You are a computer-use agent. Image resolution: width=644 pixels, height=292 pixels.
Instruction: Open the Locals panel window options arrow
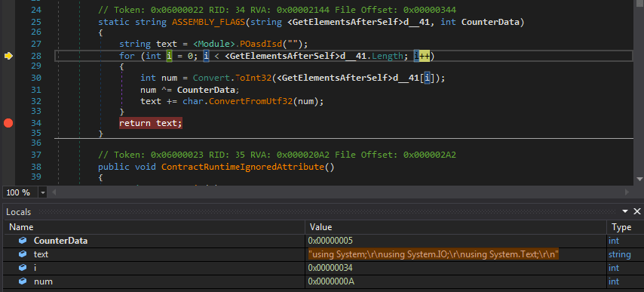click(x=625, y=211)
